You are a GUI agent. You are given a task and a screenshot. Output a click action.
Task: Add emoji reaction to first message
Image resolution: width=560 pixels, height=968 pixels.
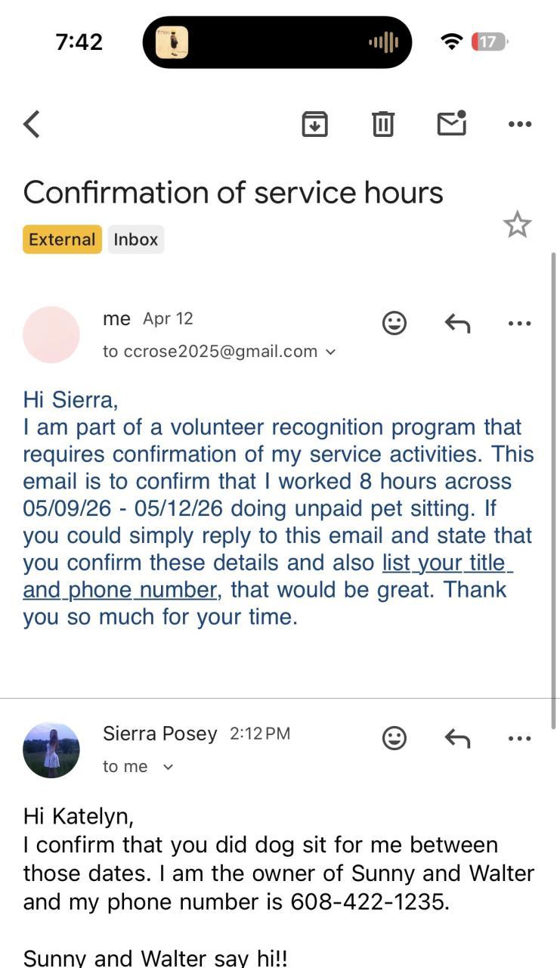point(394,324)
